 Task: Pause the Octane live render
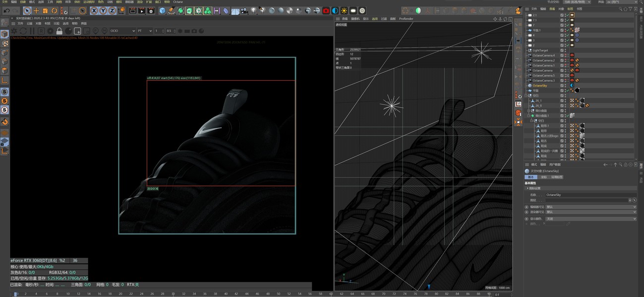(x=32, y=31)
